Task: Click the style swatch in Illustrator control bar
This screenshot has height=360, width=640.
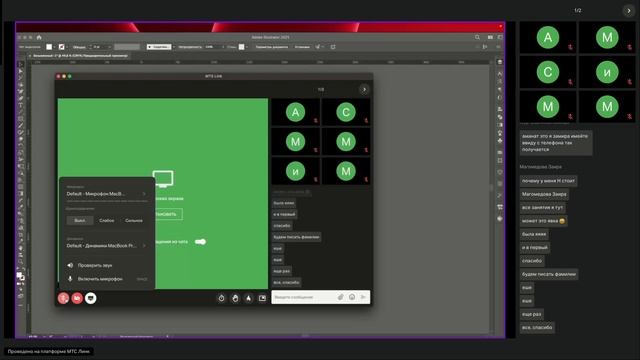Action: [x=242, y=47]
